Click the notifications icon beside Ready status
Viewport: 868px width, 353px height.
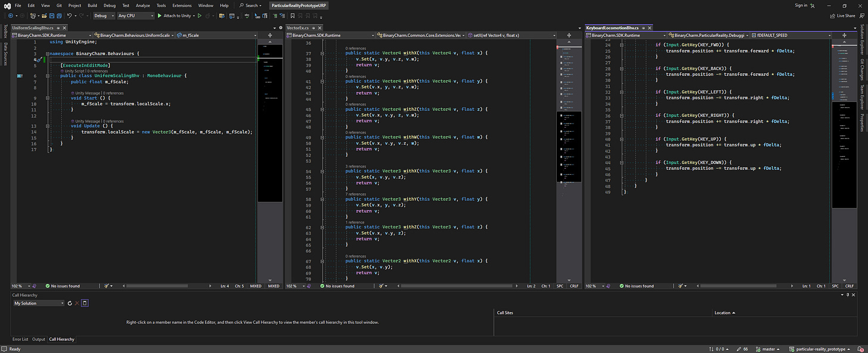coord(5,349)
